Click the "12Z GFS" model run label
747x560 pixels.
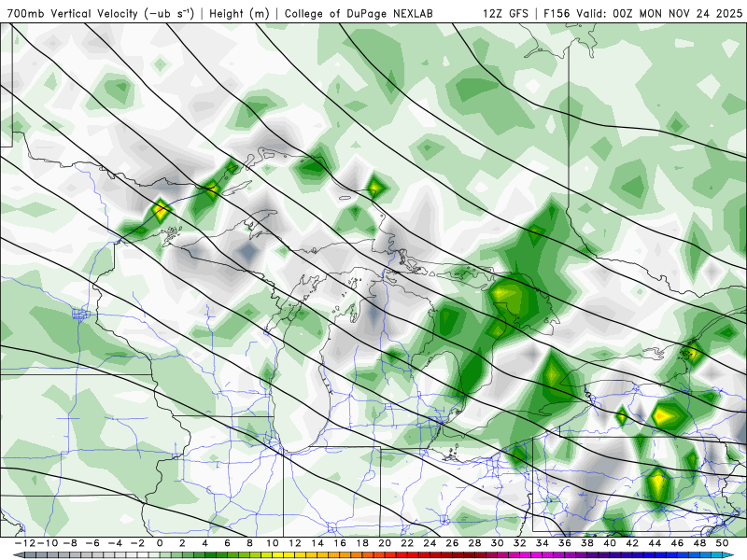click(505, 13)
